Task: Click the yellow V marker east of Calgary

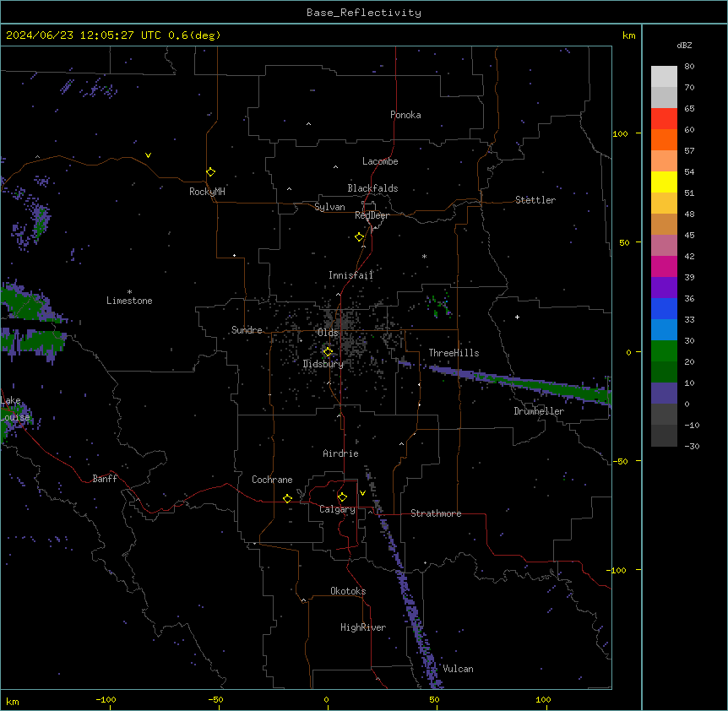Action: pyautogui.click(x=362, y=493)
